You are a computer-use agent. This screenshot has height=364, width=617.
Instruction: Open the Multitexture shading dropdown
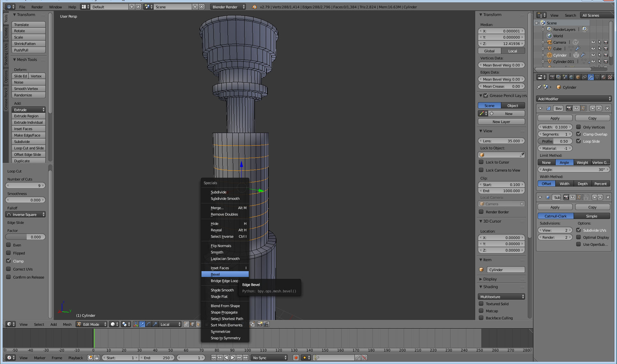(501, 297)
